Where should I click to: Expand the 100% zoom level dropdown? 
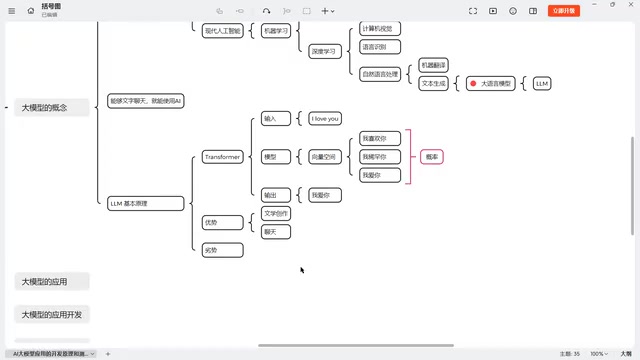[x=599, y=354]
